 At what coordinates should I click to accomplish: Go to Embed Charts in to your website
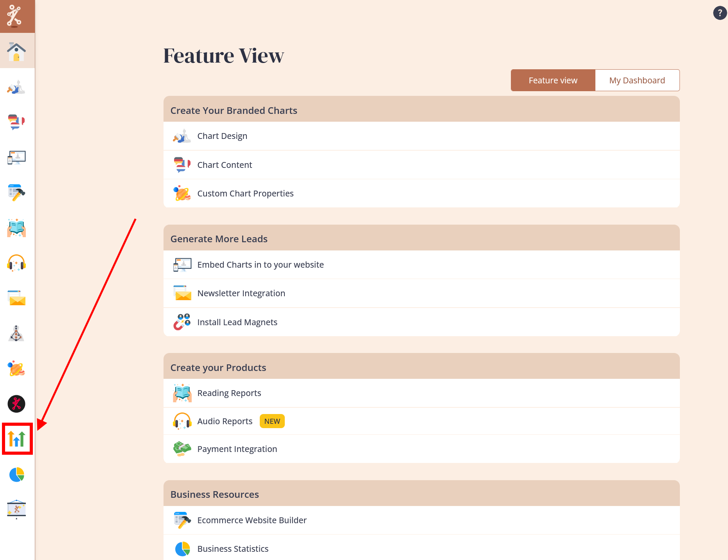point(261,265)
